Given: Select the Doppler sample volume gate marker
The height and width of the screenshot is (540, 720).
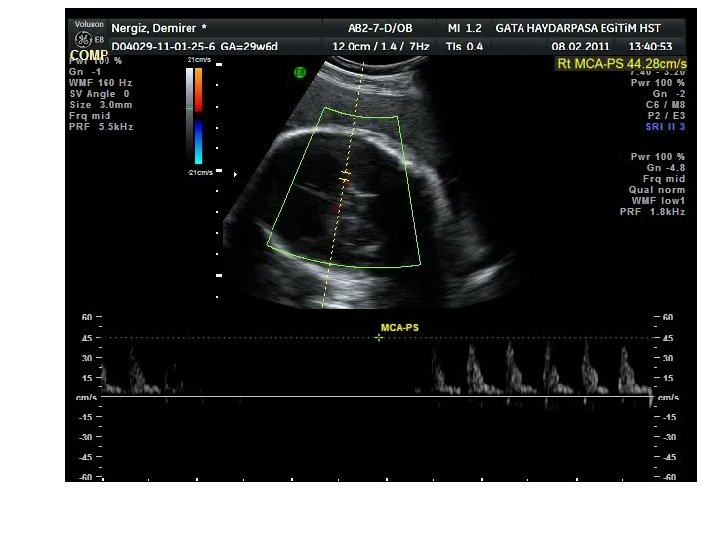Looking at the screenshot, I should [x=345, y=176].
